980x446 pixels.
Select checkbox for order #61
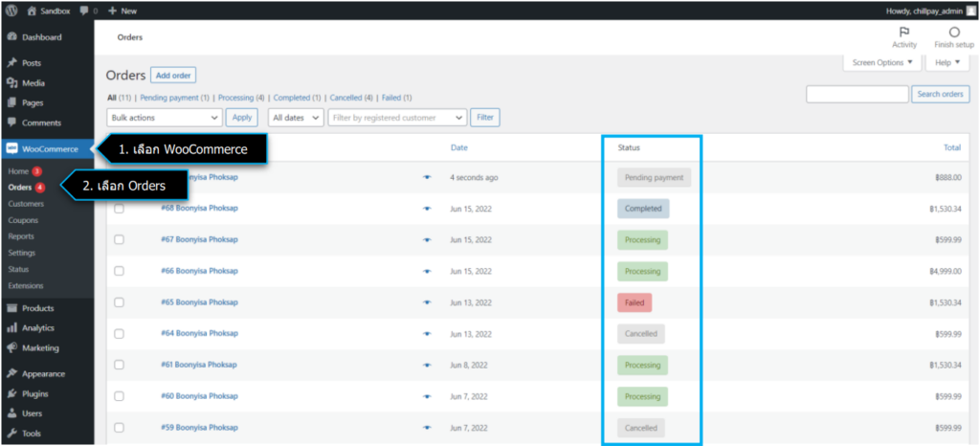point(119,365)
